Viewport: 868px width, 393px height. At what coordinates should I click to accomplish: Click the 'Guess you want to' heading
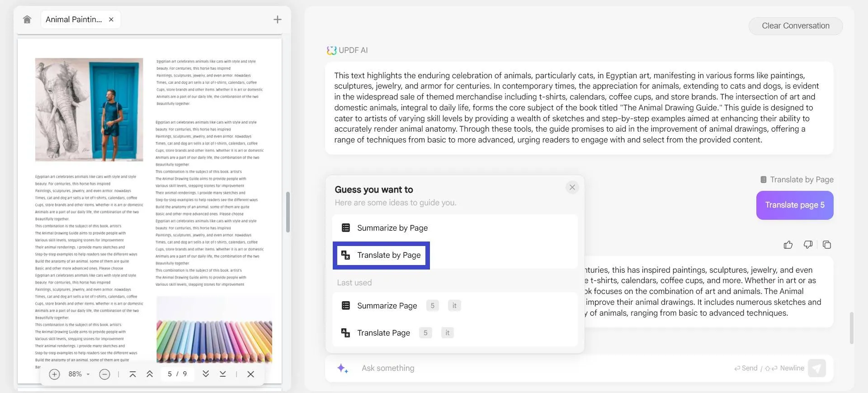pos(374,189)
